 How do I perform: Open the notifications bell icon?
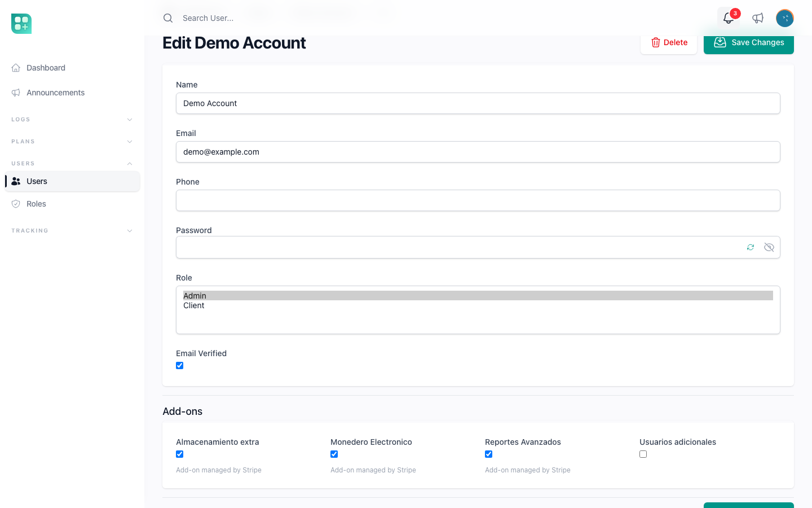point(729,18)
